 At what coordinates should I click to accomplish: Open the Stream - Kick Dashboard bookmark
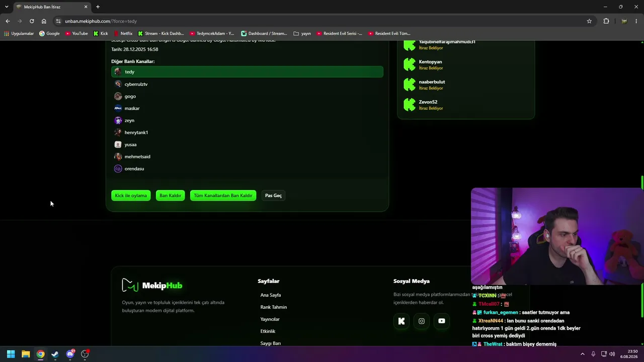[160, 34]
